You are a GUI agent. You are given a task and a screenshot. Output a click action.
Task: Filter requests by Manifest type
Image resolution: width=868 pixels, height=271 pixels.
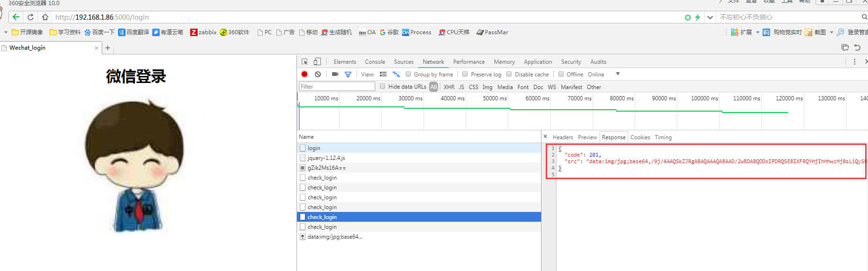click(571, 87)
